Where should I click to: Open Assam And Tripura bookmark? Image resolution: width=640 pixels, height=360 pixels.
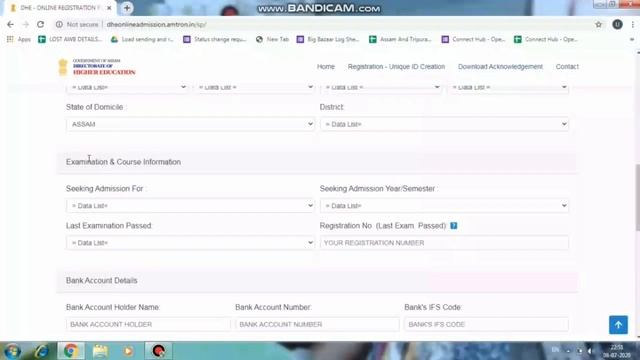(x=400, y=39)
